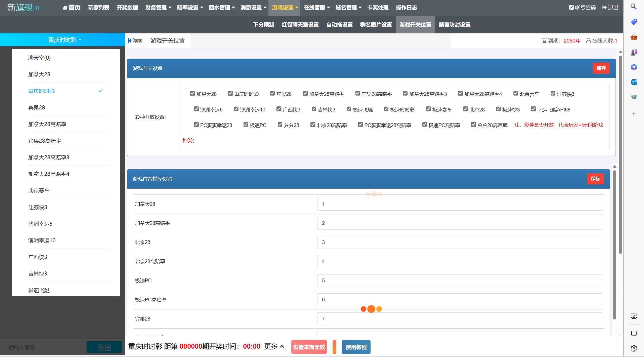
Task: Click the red toolbox sidebar icon
Action: tap(634, 37)
